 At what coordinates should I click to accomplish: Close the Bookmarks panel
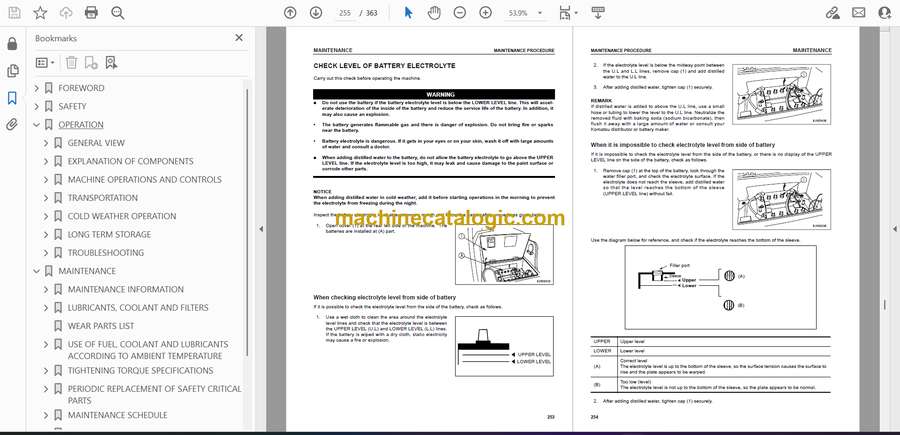pyautogui.click(x=239, y=38)
